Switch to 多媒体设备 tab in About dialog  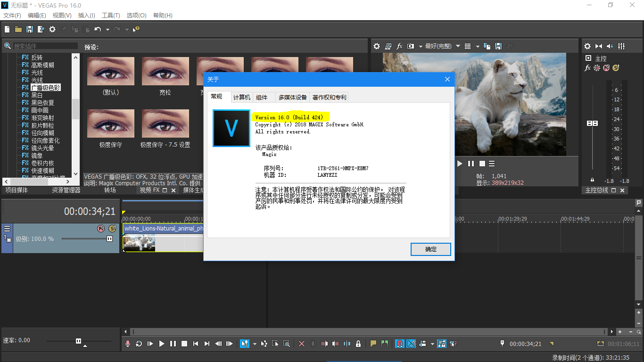[292, 98]
